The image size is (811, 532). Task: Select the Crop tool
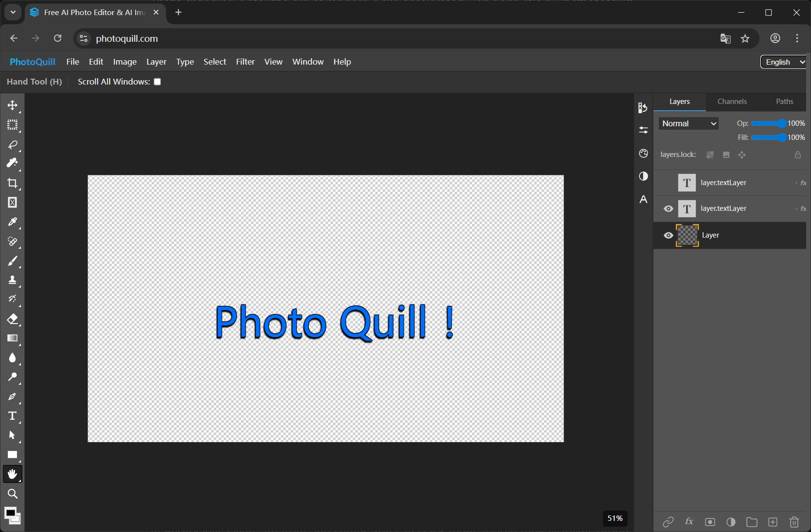pyautogui.click(x=13, y=183)
